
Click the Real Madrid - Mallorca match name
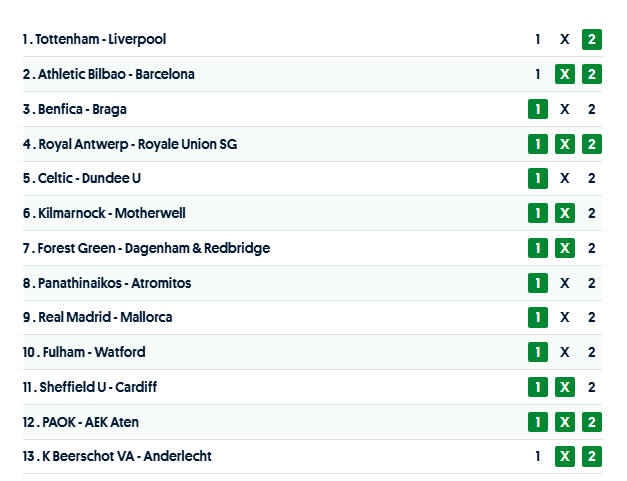(x=105, y=317)
